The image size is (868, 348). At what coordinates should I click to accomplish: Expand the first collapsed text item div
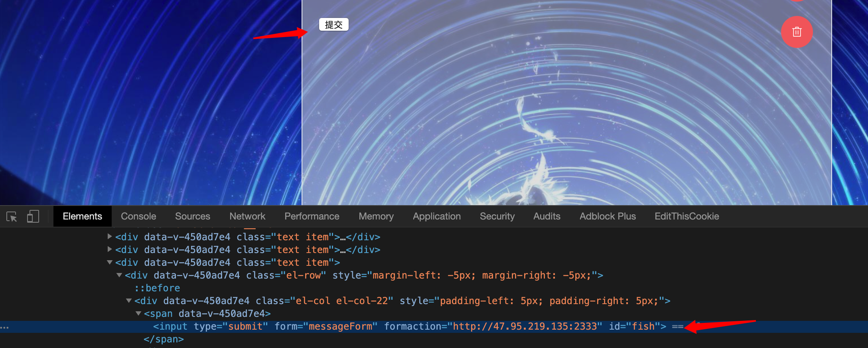pyautogui.click(x=110, y=236)
